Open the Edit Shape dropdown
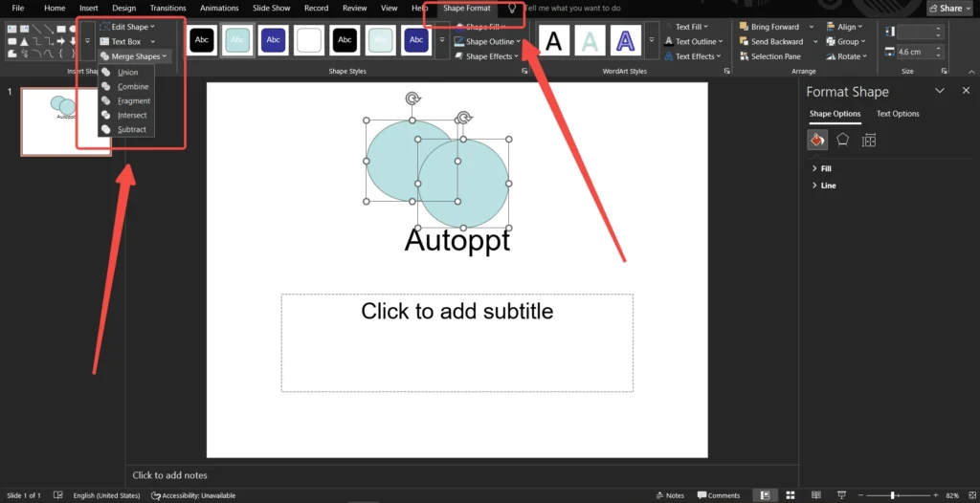 pos(127,27)
